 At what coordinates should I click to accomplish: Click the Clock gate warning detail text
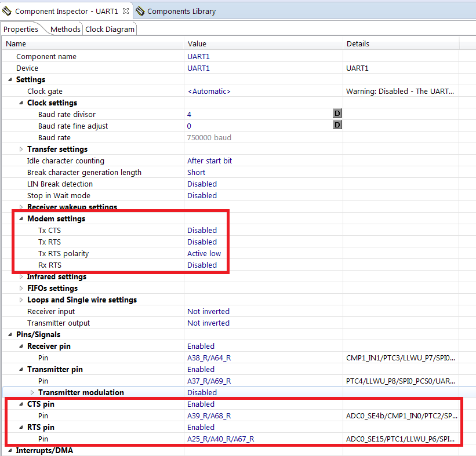click(400, 92)
